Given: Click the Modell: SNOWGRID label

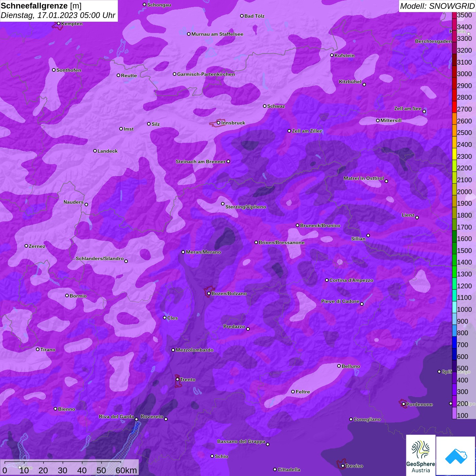Looking at the screenshot, I should click(x=437, y=6).
